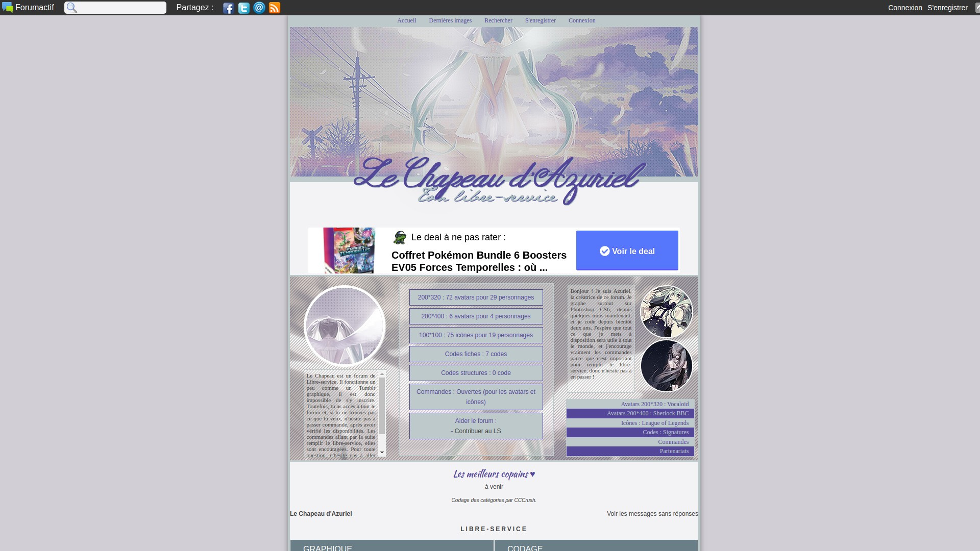Open 200*400 : 6 avatars box

(x=476, y=316)
